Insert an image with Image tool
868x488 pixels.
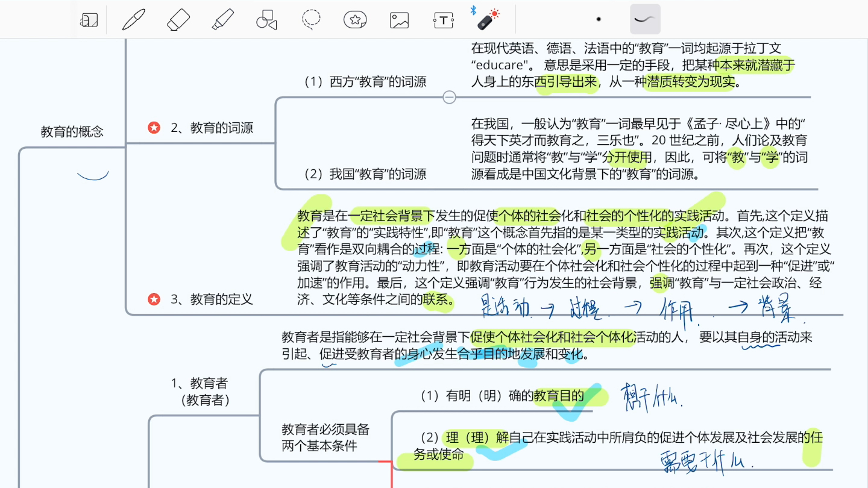coord(399,20)
